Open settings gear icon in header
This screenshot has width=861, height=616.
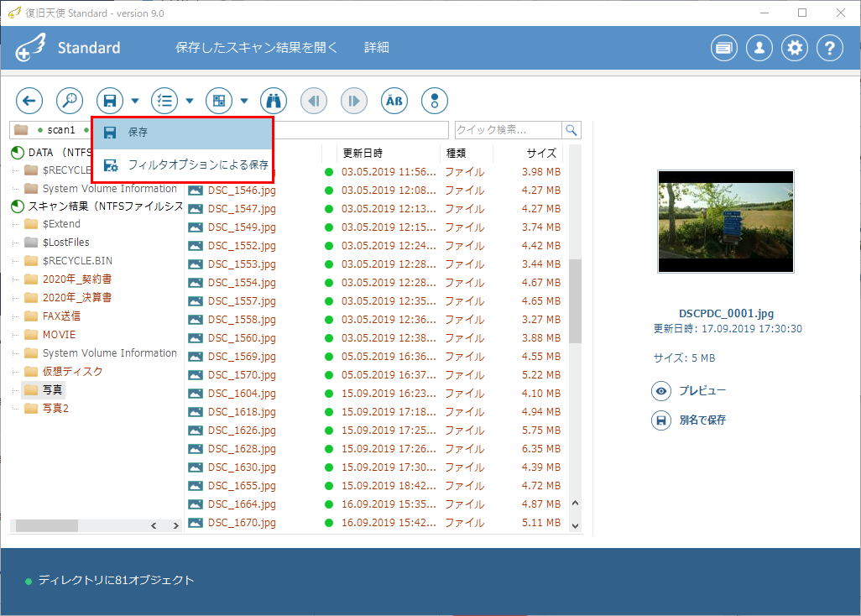coord(795,49)
